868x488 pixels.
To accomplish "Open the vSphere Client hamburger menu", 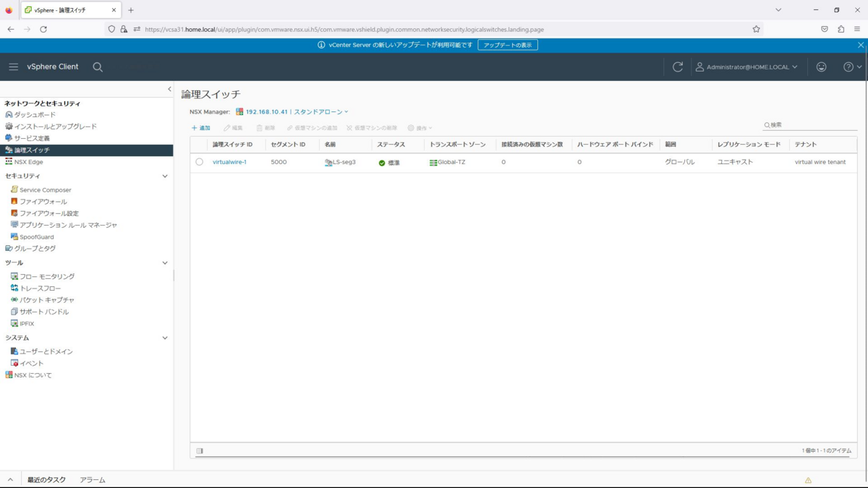I will (x=13, y=67).
